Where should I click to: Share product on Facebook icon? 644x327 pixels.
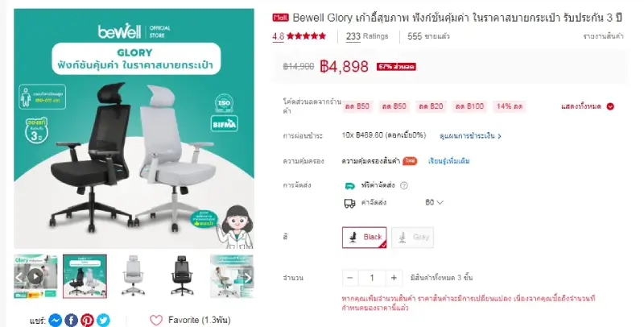tap(71, 320)
